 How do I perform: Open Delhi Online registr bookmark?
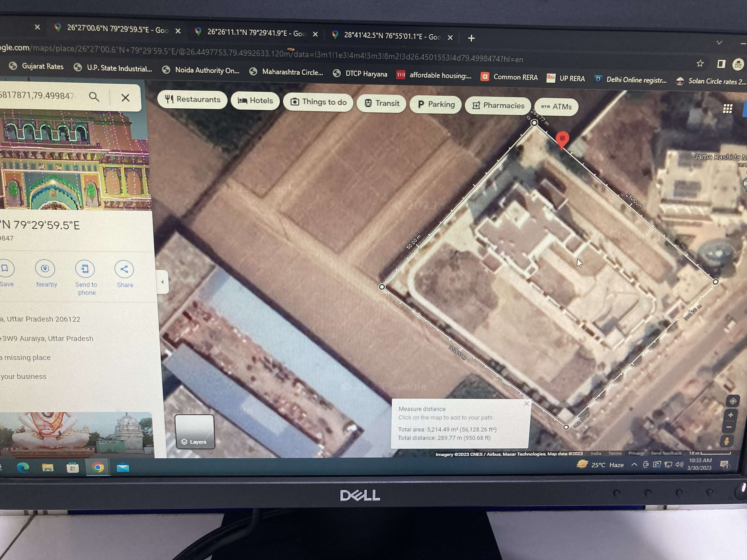[631, 80]
